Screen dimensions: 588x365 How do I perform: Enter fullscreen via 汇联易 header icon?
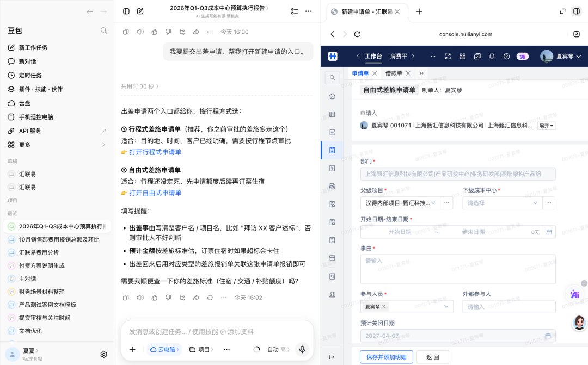[x=448, y=56]
